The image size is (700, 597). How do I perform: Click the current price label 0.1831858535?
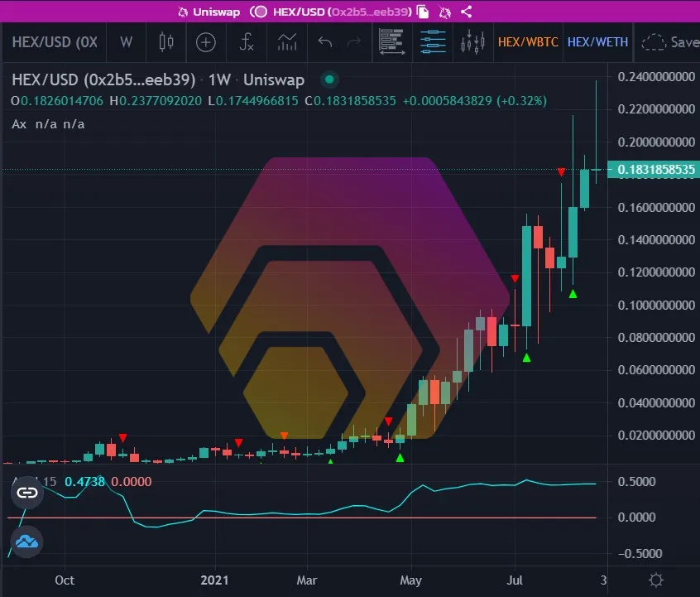[x=654, y=170]
